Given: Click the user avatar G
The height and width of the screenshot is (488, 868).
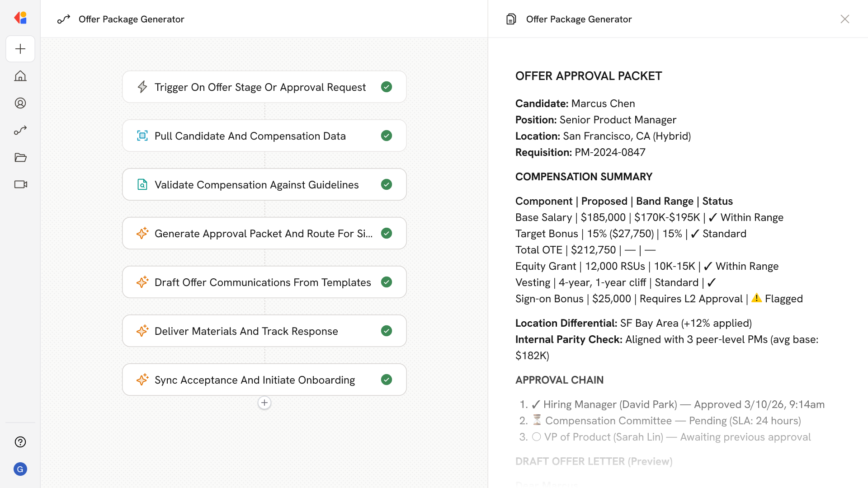Looking at the screenshot, I should pyautogui.click(x=20, y=469).
